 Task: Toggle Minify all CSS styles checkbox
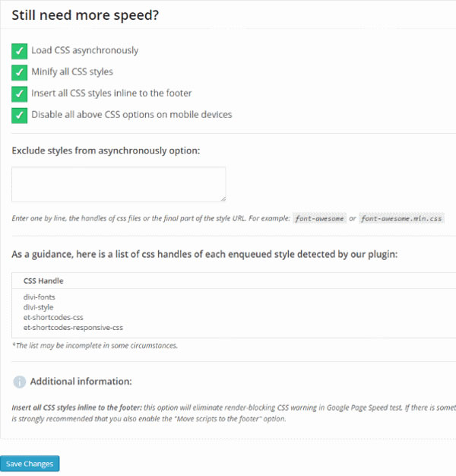point(20,72)
